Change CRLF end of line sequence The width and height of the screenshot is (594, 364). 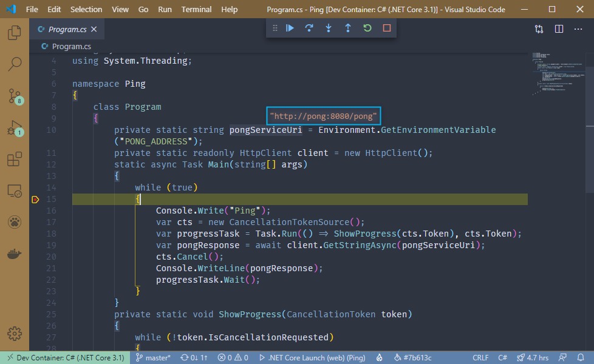coord(480,357)
